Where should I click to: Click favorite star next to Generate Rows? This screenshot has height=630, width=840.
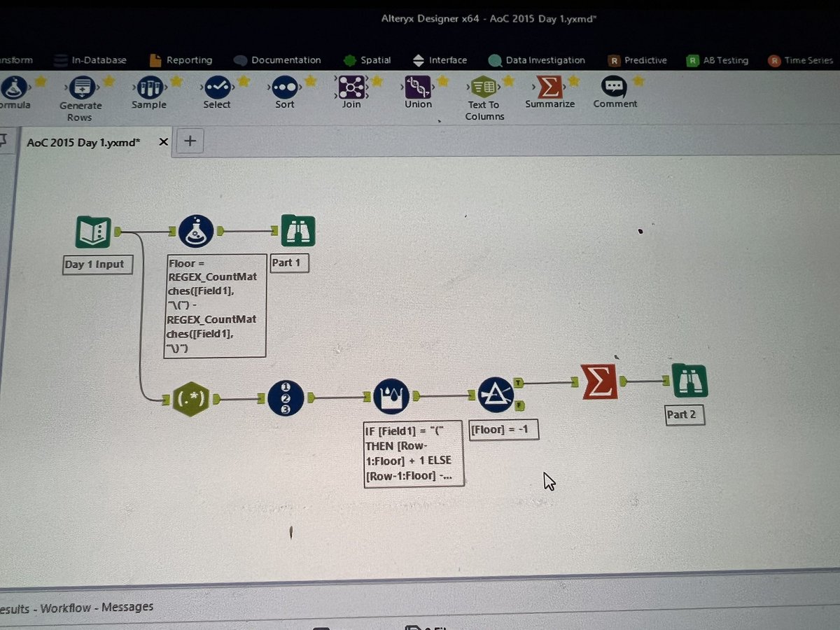[x=108, y=81]
